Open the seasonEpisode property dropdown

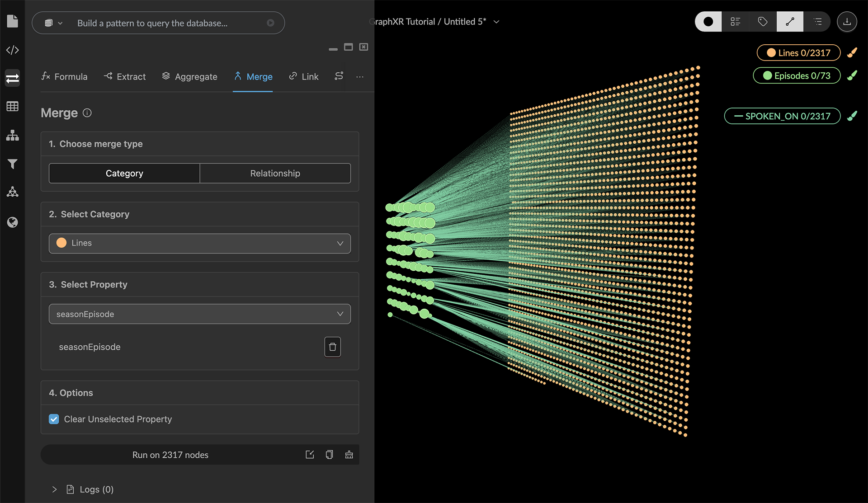pyautogui.click(x=199, y=314)
